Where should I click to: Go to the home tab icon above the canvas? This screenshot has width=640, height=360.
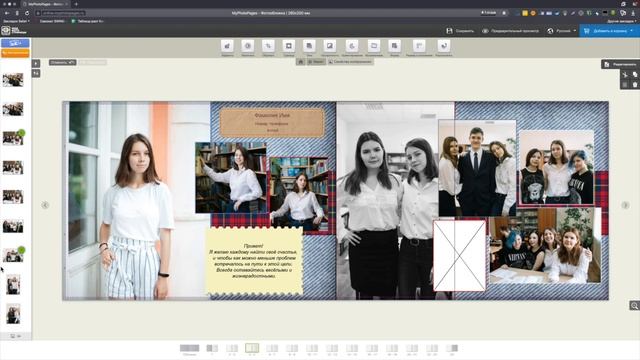point(301,62)
